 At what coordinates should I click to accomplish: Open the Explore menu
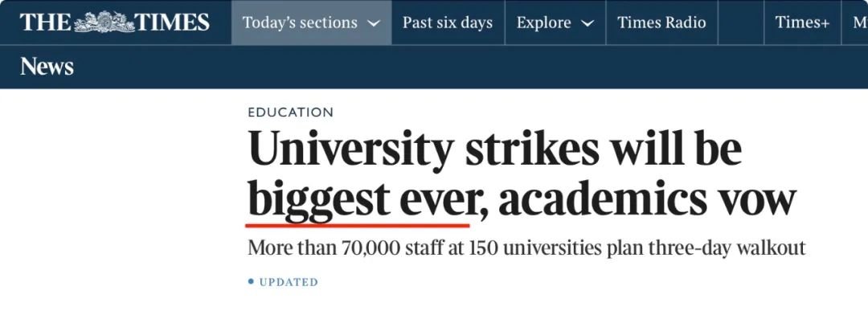tap(555, 23)
